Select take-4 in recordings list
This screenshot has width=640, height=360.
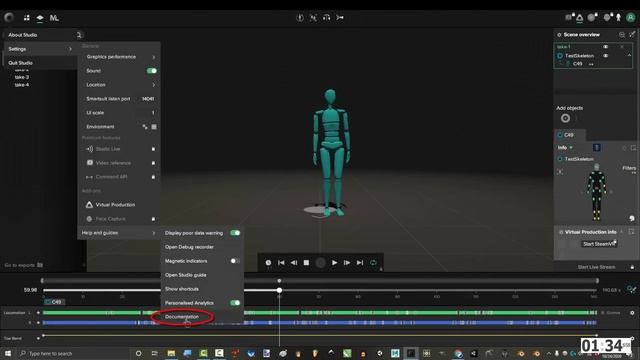(x=22, y=85)
